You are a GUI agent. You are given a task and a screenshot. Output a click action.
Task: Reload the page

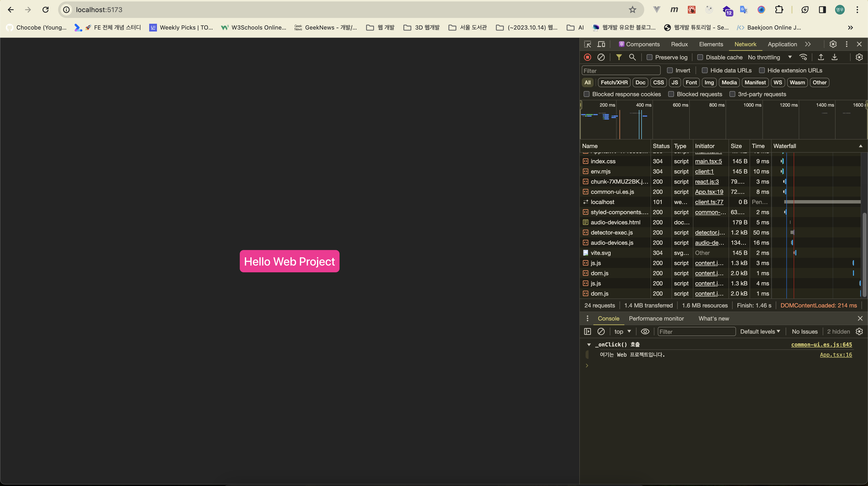[46, 10]
